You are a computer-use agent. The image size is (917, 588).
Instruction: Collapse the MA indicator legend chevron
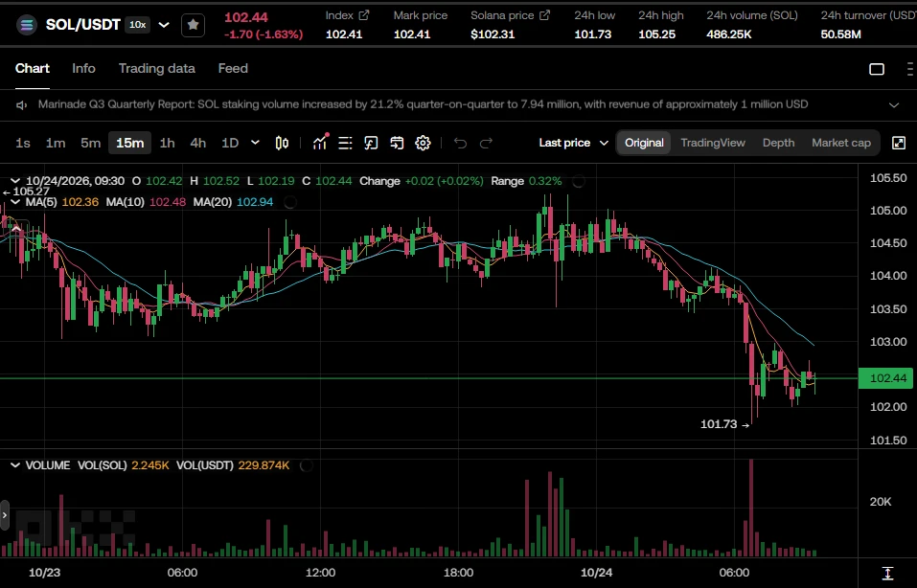point(15,202)
